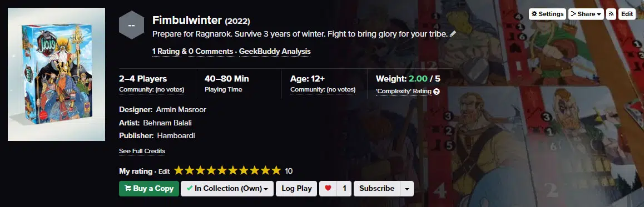Click the RSS feed icon

(x=611, y=14)
